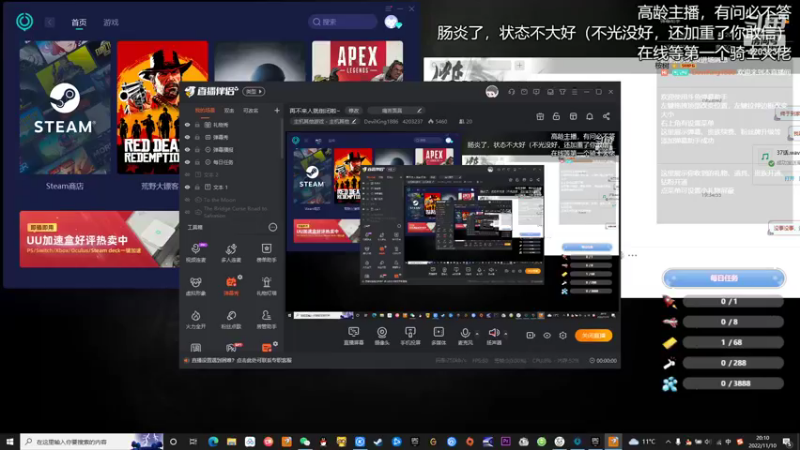Toggle lock on 礼物秀 source

[x=197, y=124]
